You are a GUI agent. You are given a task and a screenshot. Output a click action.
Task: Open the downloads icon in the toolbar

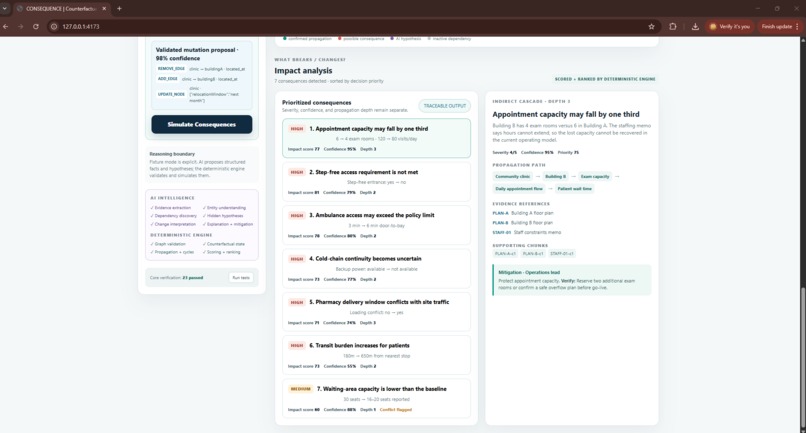[x=695, y=26]
